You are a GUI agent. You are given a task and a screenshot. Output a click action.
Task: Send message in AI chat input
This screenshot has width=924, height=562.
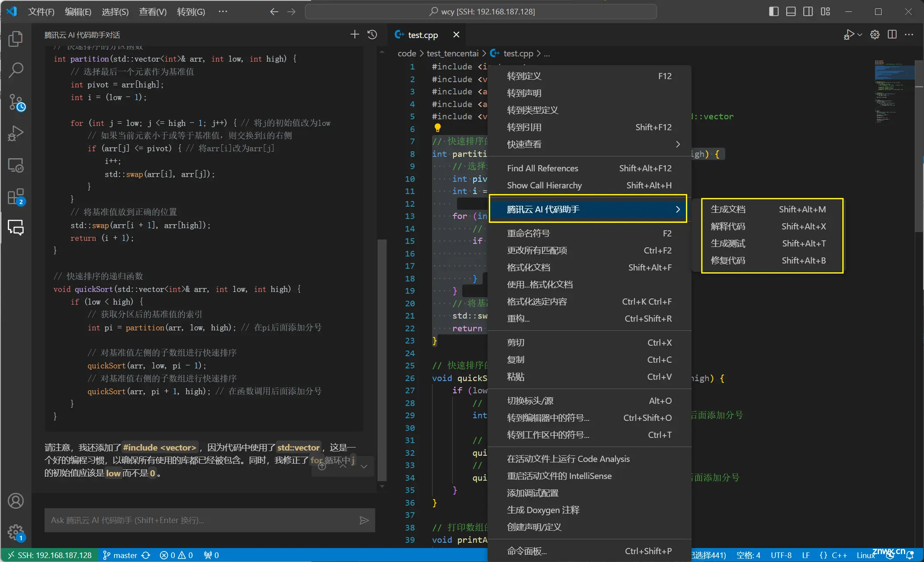click(x=364, y=520)
